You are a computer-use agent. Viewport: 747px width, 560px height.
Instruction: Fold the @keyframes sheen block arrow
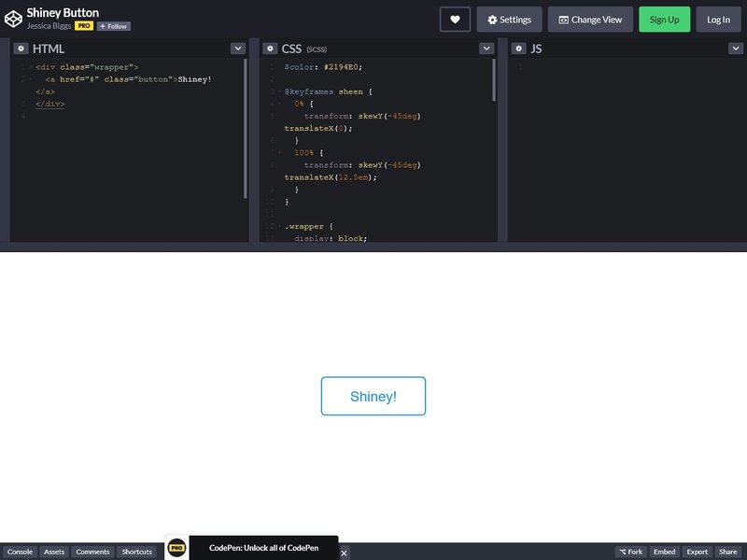click(279, 91)
